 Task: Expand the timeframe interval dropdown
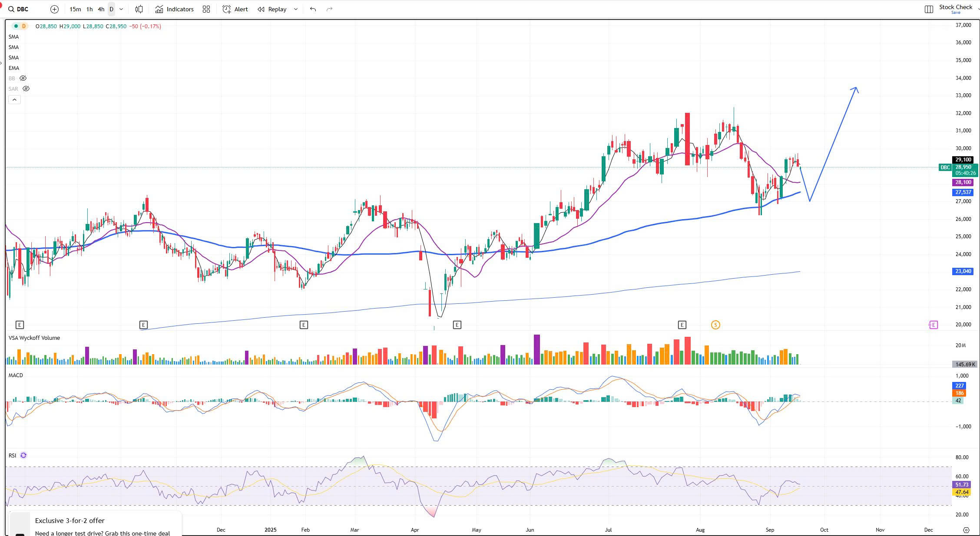121,9
